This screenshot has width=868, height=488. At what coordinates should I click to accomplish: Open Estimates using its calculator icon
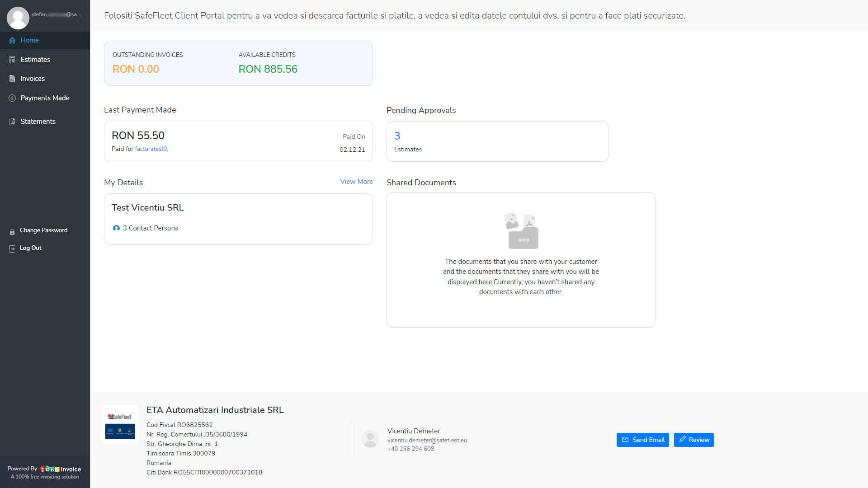[x=11, y=59]
